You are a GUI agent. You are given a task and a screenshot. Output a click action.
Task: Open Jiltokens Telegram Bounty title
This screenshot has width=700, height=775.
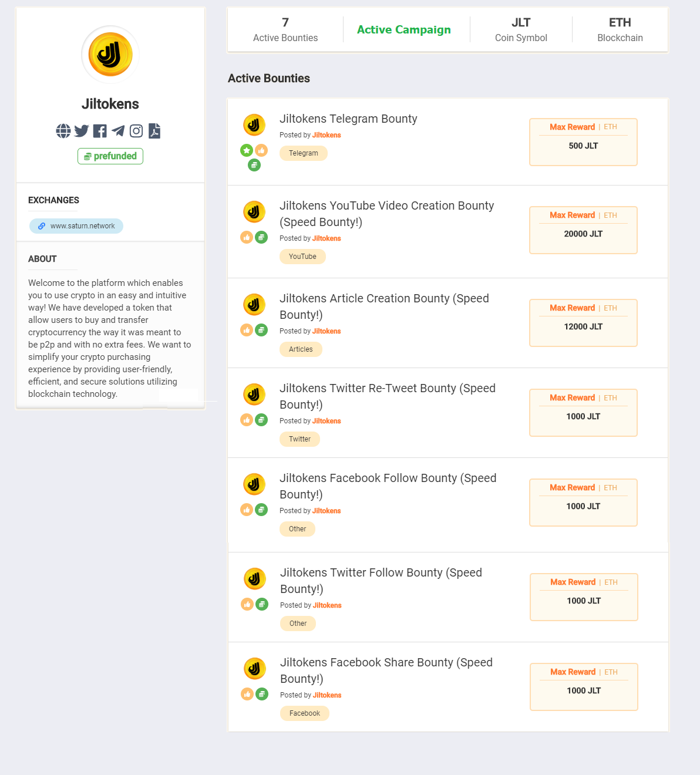(x=348, y=119)
